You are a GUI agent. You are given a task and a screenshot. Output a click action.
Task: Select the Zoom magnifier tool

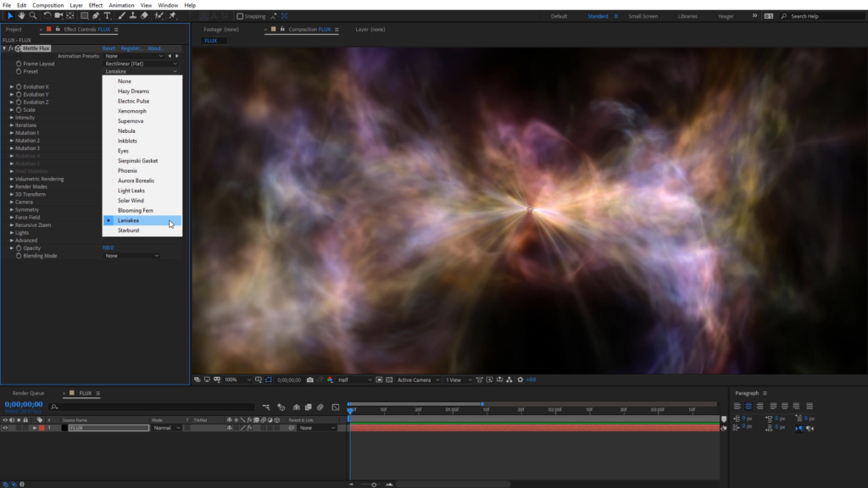coord(33,15)
